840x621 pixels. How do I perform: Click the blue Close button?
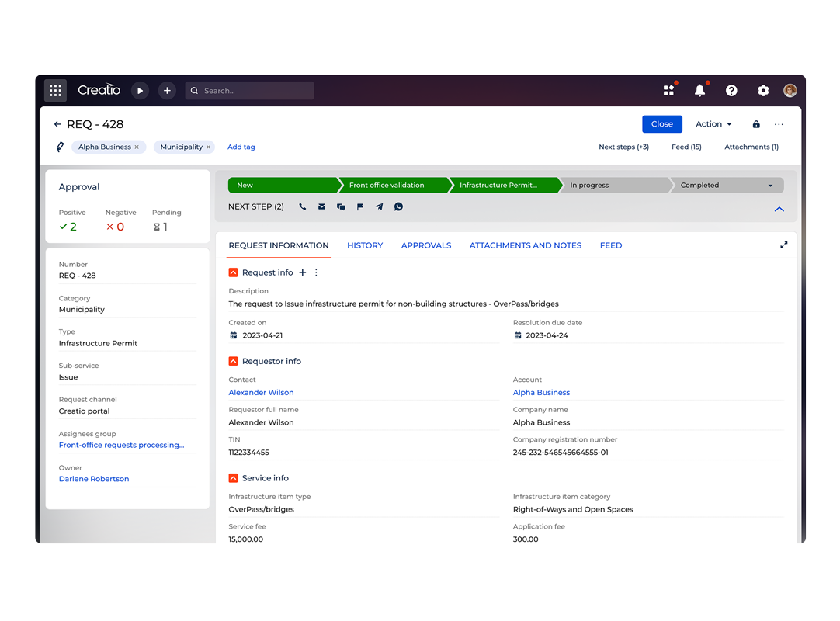click(x=661, y=124)
